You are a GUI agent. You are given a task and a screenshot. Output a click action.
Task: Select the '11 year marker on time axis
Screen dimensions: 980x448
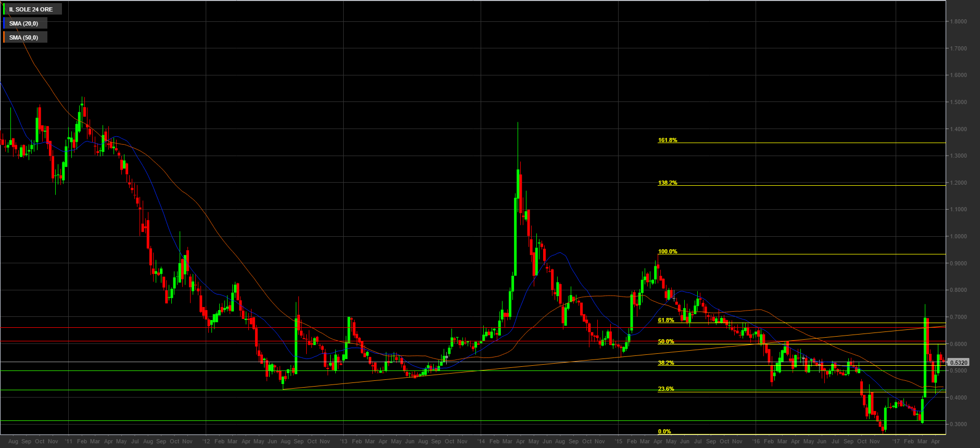pos(69,441)
